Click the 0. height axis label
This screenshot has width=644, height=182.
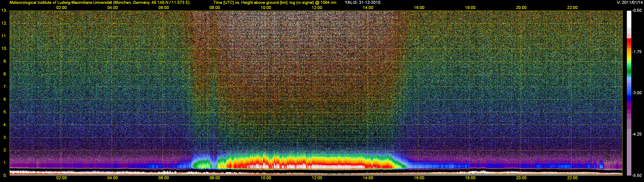tap(5, 175)
